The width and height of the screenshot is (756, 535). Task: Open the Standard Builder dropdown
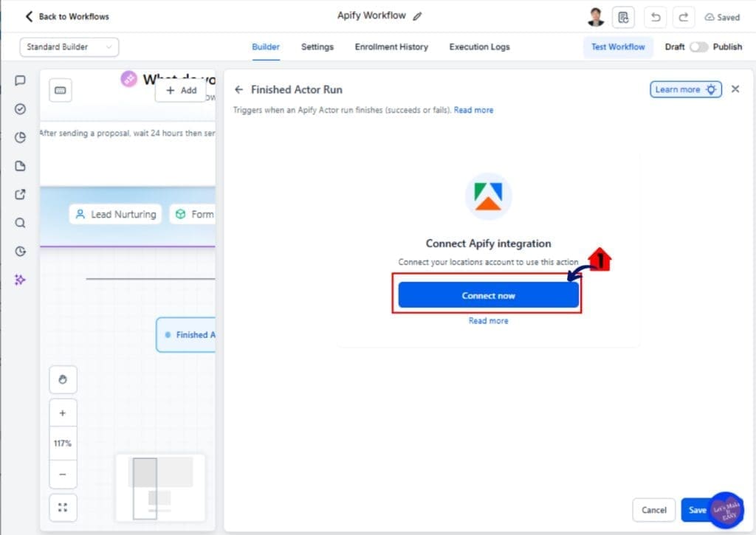tap(69, 46)
